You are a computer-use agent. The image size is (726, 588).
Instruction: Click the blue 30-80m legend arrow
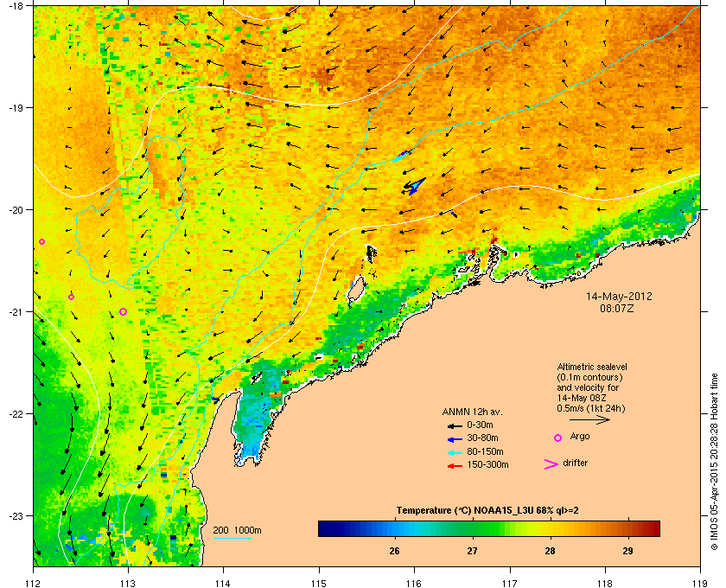click(455, 438)
